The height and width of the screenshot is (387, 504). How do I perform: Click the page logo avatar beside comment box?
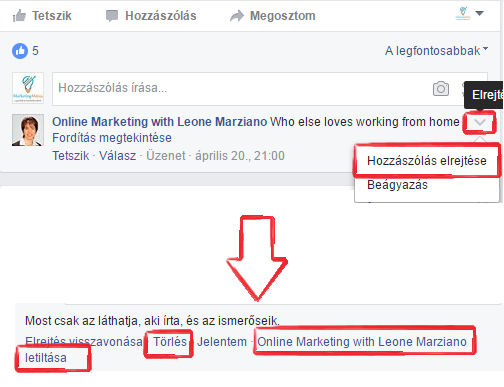pyautogui.click(x=28, y=88)
